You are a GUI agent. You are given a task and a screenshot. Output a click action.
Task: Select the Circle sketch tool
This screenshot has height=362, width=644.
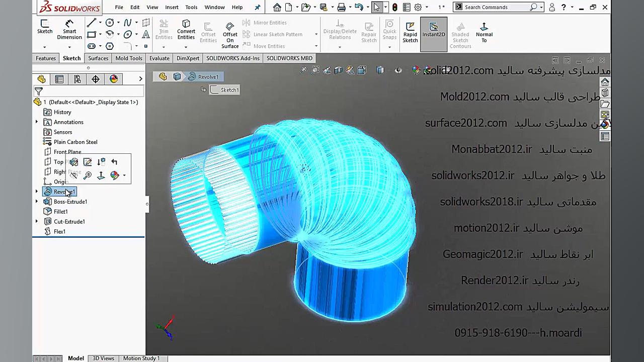click(109, 23)
